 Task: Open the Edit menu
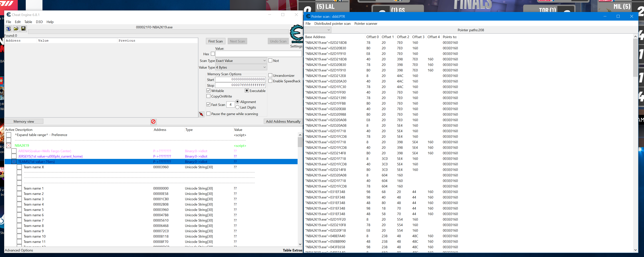coord(18,22)
